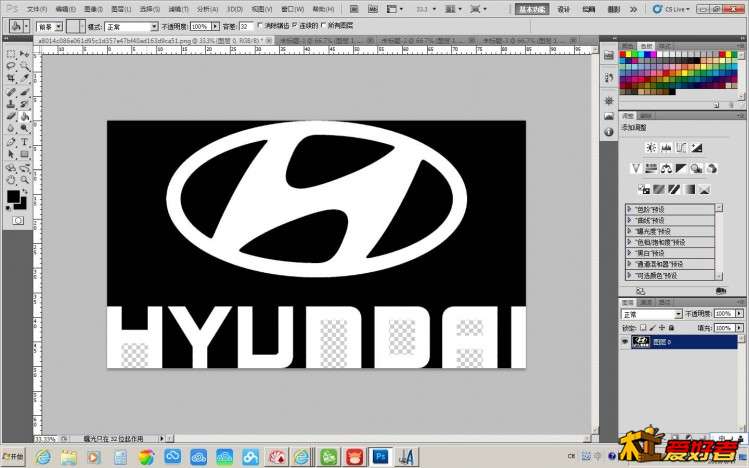Screen dimensions: 749x468
Task: Click the 基本功能 workspace button
Action: click(x=532, y=9)
